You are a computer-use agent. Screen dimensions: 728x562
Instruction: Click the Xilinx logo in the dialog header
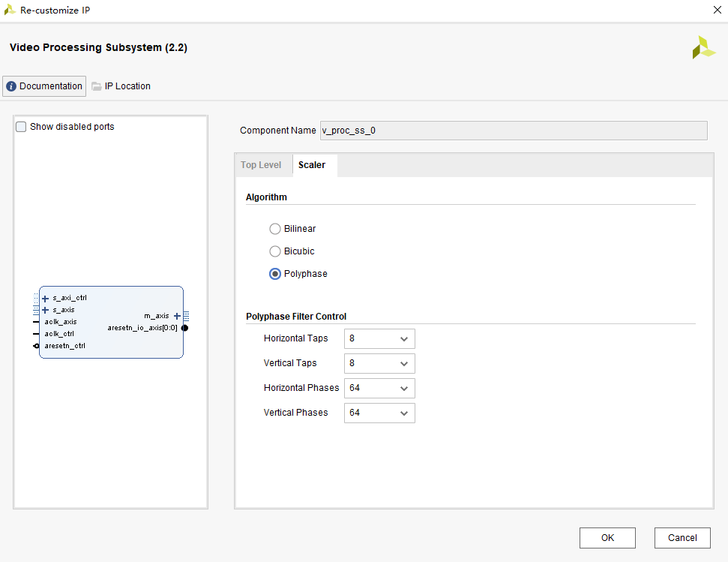(703, 47)
